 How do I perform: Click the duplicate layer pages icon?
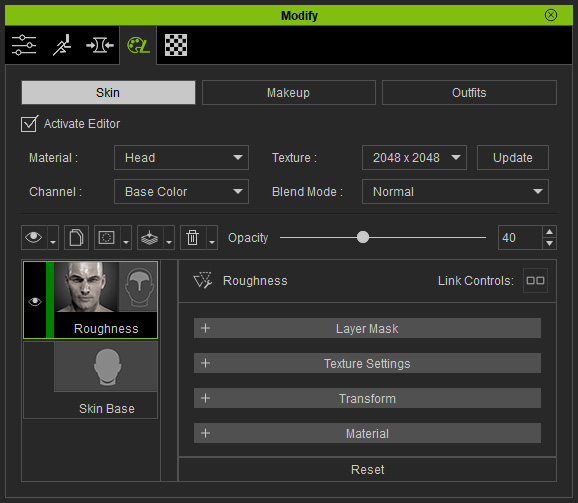tap(76, 238)
